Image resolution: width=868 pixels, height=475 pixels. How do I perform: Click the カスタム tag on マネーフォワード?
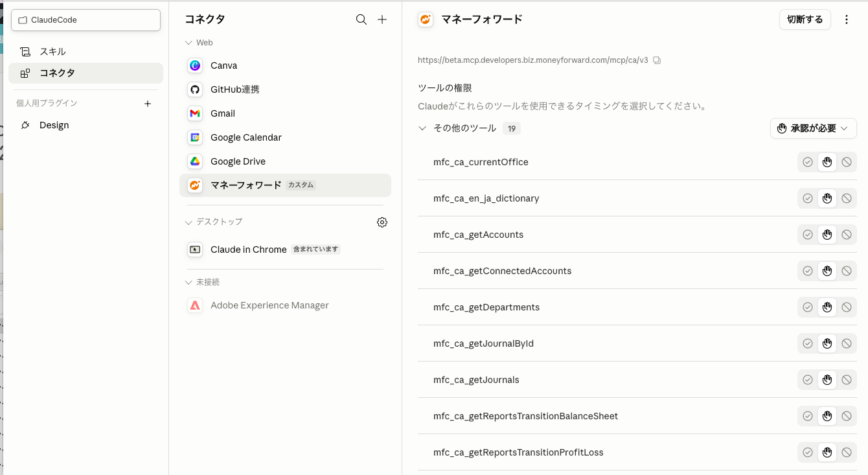[301, 185]
